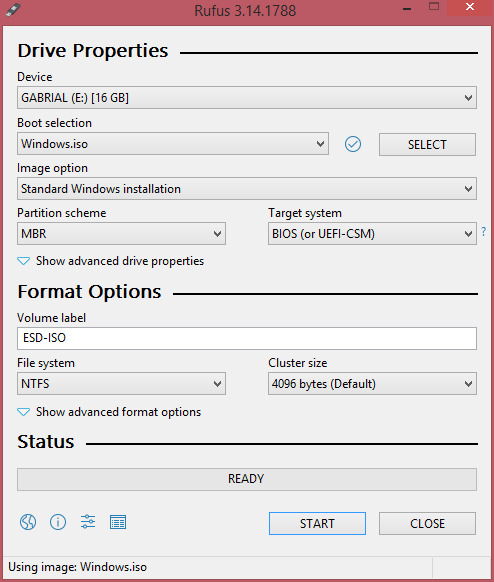Open the Device dropdown showing GABRIAL (E:)

[x=247, y=98]
